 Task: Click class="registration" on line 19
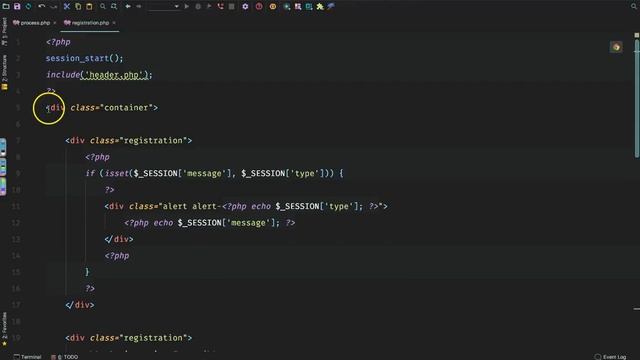pos(139,338)
